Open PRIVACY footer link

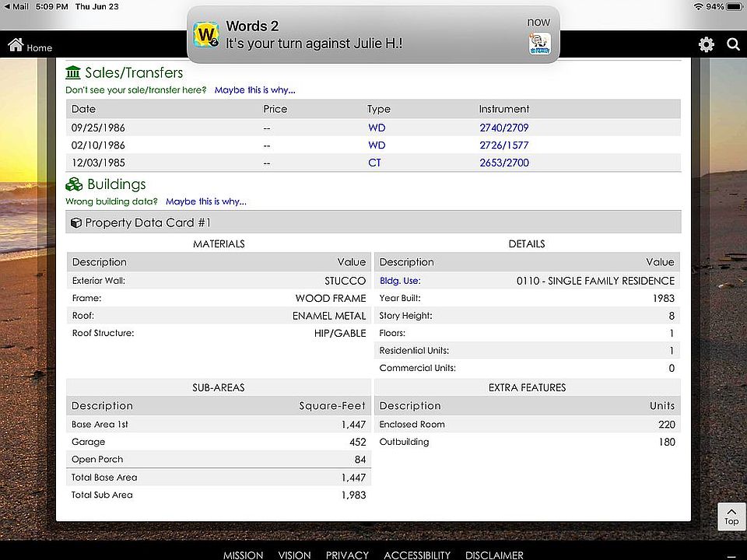click(x=347, y=555)
